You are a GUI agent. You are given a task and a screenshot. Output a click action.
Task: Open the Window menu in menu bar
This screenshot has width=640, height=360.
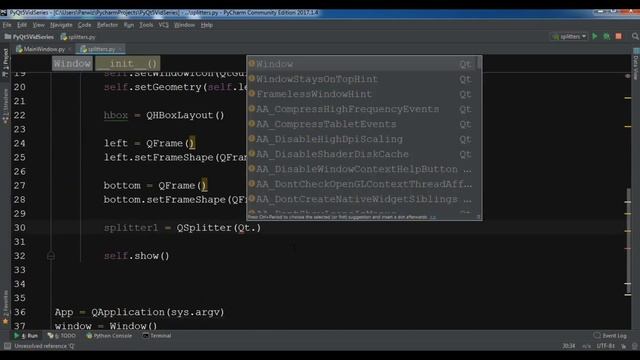click(184, 25)
